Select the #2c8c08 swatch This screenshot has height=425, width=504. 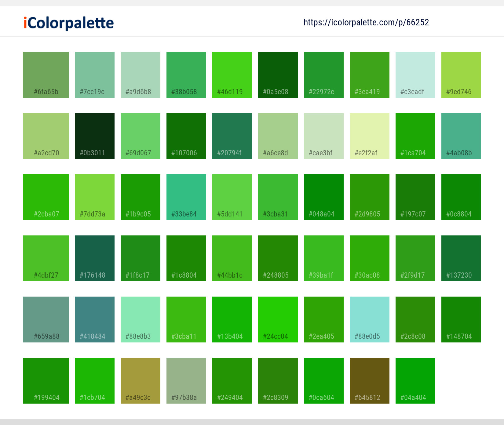coord(415,320)
